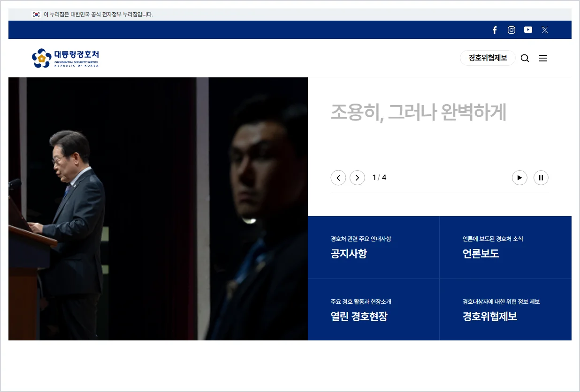
Task: Click the 대통령경호처 logo
Action: (x=65, y=58)
